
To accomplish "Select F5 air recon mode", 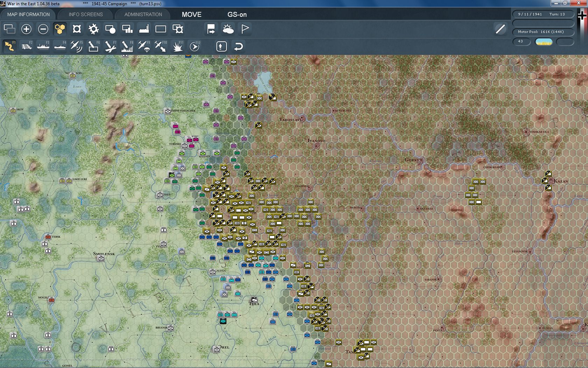I will (77, 46).
